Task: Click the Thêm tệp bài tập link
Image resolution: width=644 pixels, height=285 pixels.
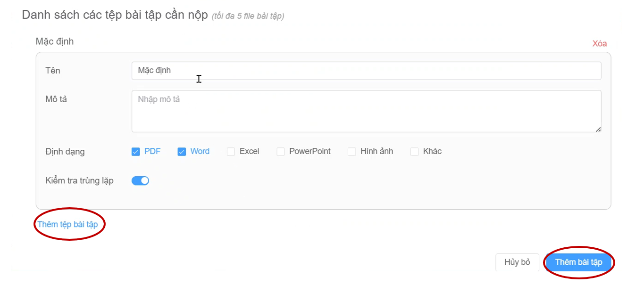Action: [67, 224]
